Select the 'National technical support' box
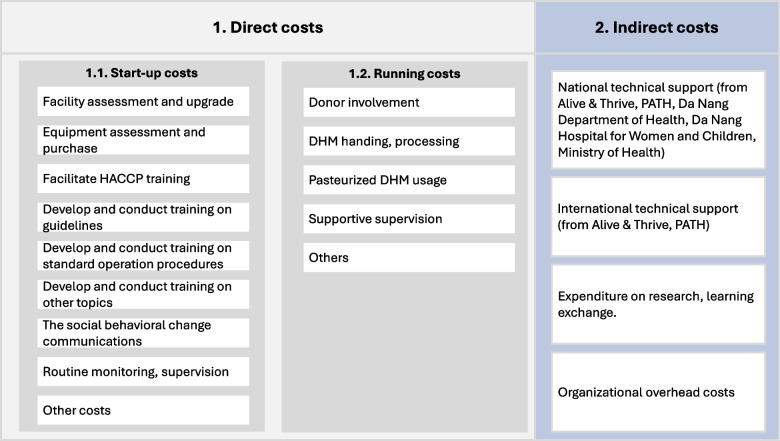Screen dimensions: 780x441 point(657,119)
